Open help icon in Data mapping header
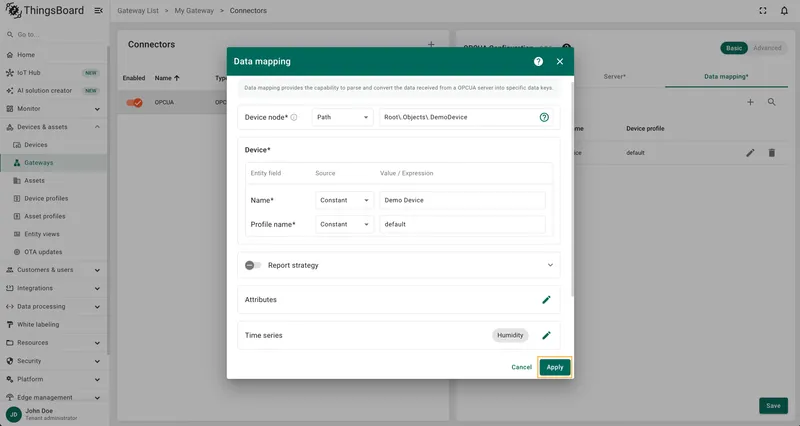This screenshot has height=426, width=800. [538, 61]
